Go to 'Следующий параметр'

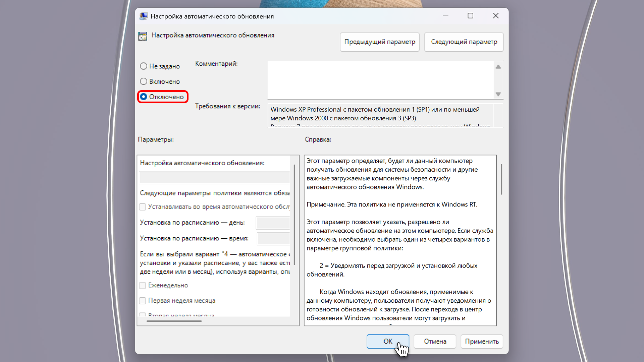[x=464, y=42]
